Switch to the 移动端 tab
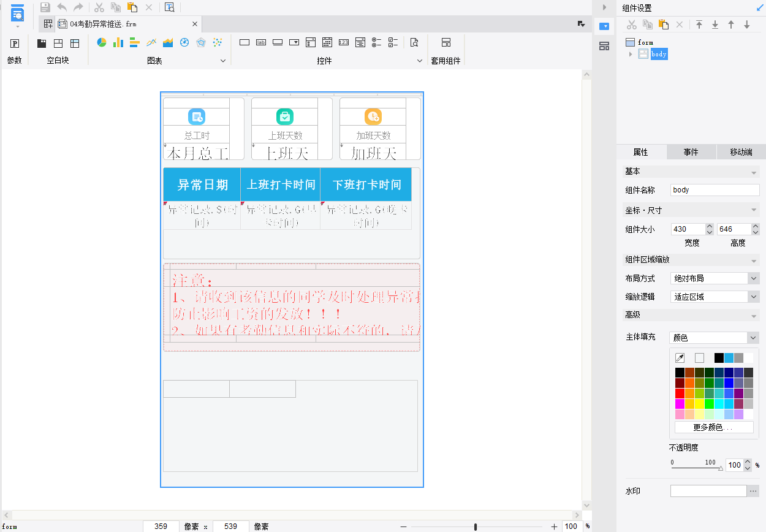Screen dimensions: 766x532 (741, 152)
